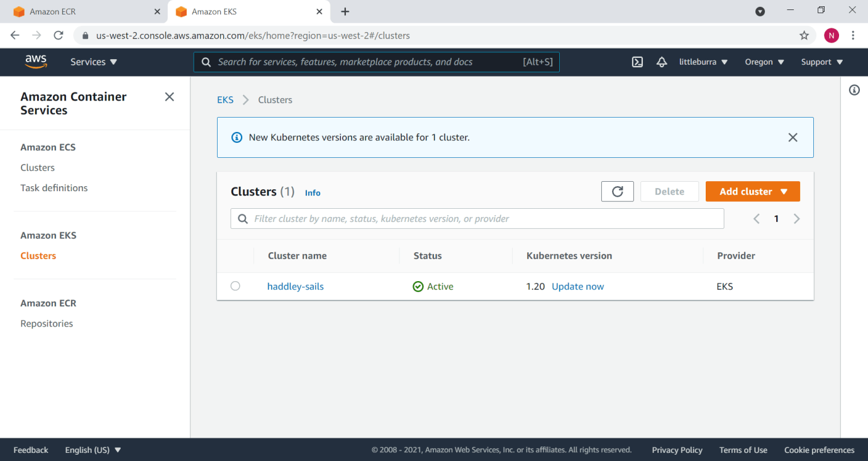Click the Update now link
Image resolution: width=868 pixels, height=461 pixels.
pyautogui.click(x=577, y=287)
